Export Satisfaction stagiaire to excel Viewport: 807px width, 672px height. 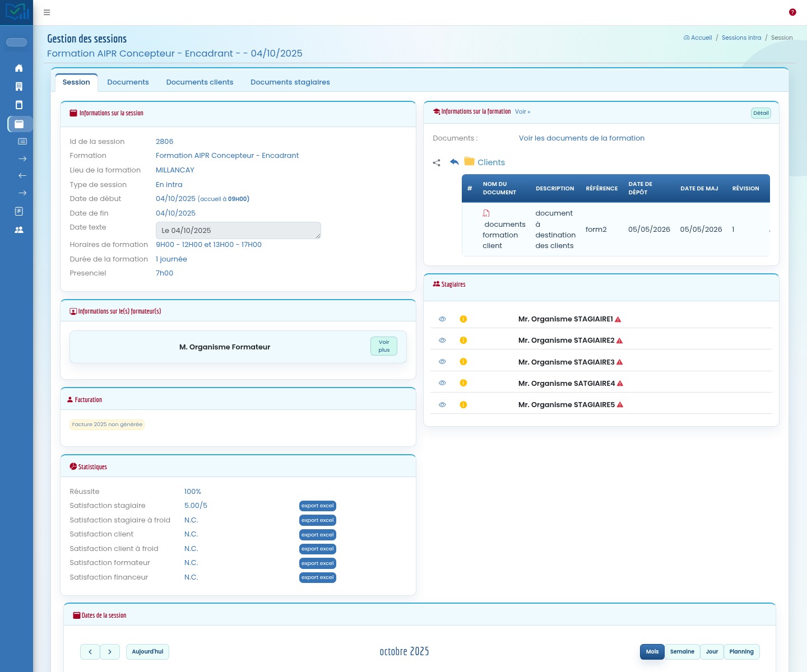[x=318, y=506]
